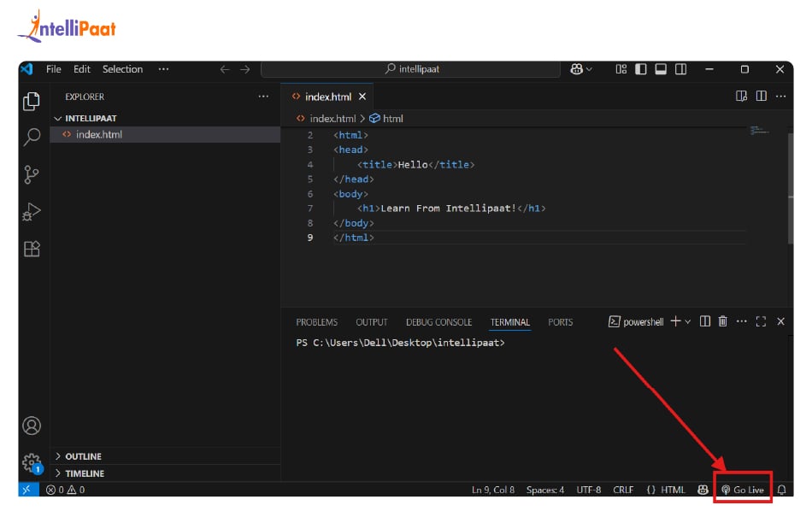Switch to the PORTS tab
The width and height of the screenshot is (812, 517).
pyautogui.click(x=561, y=322)
